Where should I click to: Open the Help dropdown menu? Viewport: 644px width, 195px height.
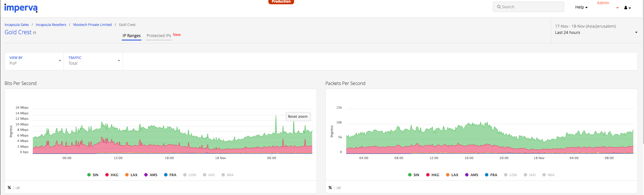point(581,7)
